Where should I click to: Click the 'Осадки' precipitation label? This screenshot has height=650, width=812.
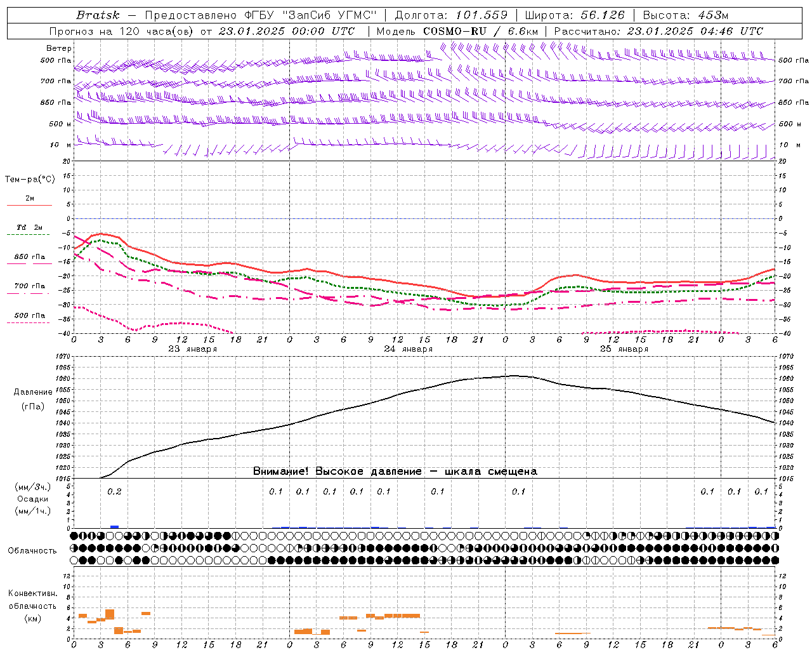click(32, 499)
